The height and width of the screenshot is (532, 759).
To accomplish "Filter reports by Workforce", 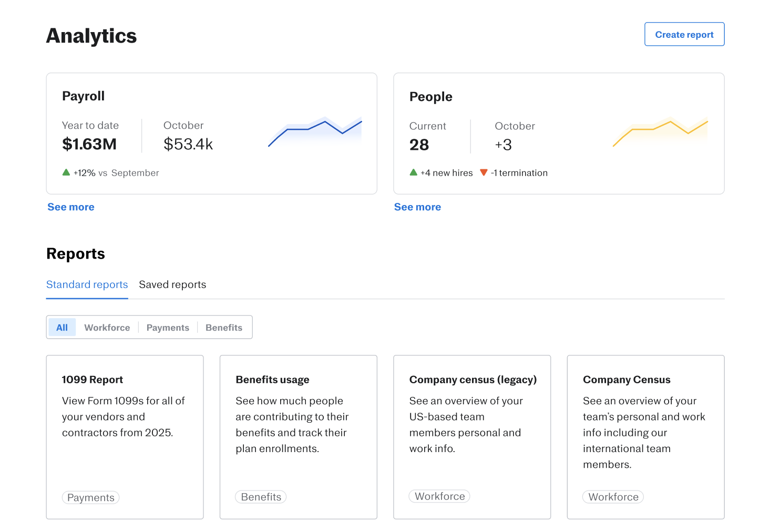I will tap(107, 328).
